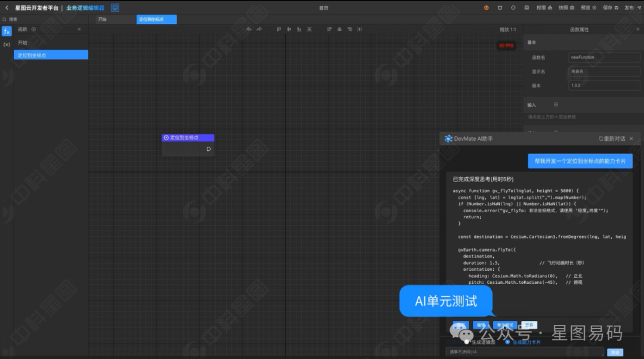Screen dimensions: 644x359
Task: Take a 快照 snapshot
Action: point(566,8)
